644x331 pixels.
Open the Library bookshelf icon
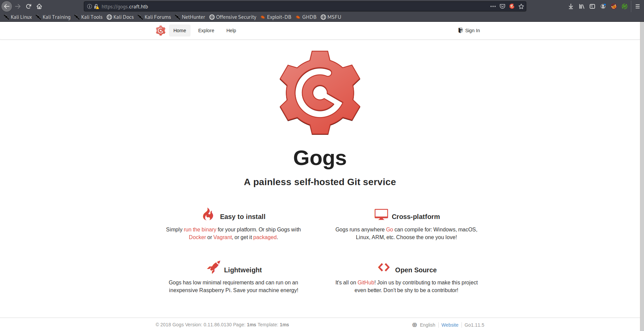(x=582, y=6)
